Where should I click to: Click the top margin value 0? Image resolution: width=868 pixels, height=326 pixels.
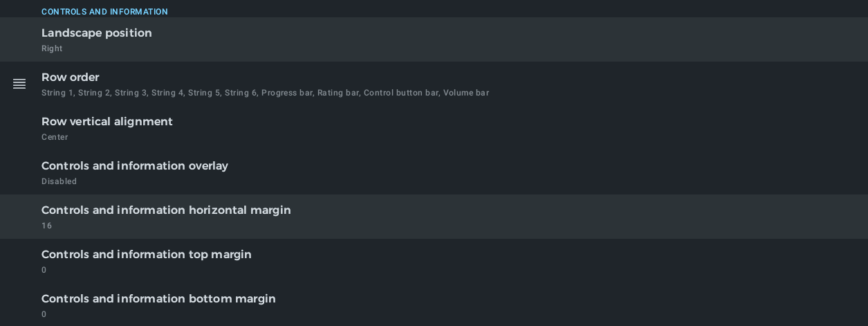coord(44,270)
